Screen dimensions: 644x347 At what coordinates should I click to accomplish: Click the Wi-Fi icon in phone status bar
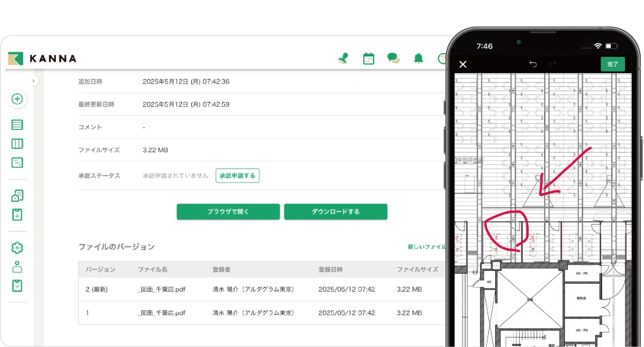click(x=598, y=46)
